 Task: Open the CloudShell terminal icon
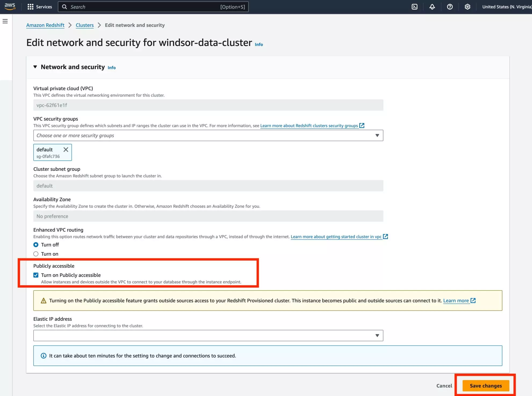point(415,7)
